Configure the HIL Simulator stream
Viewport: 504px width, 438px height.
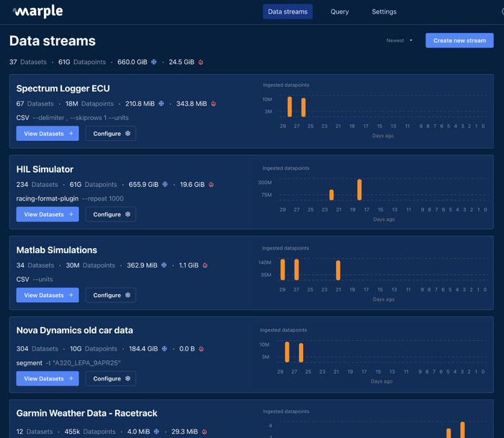[110, 214]
